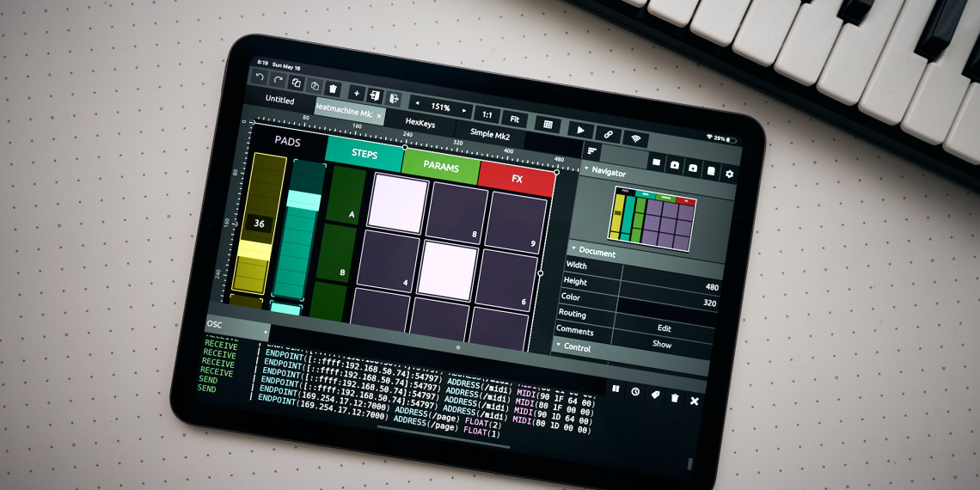The width and height of the screenshot is (980, 490).
Task: Click the redo arrow icon
Action: [x=279, y=80]
